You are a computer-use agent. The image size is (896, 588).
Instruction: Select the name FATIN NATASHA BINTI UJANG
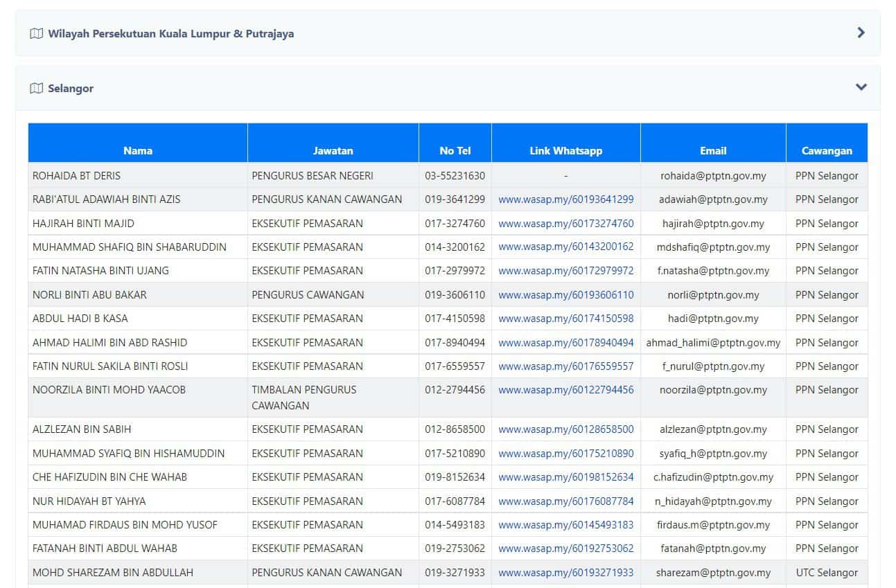[100, 271]
